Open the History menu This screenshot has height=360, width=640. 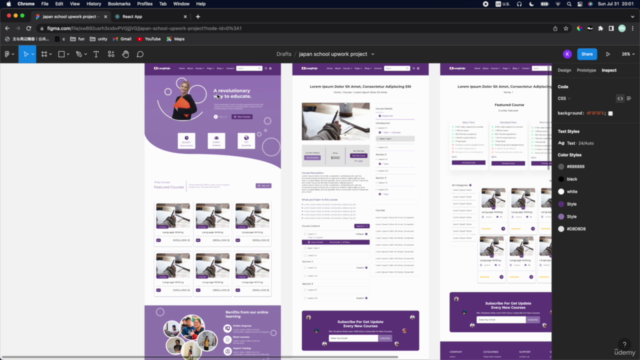pyautogui.click(x=93, y=4)
